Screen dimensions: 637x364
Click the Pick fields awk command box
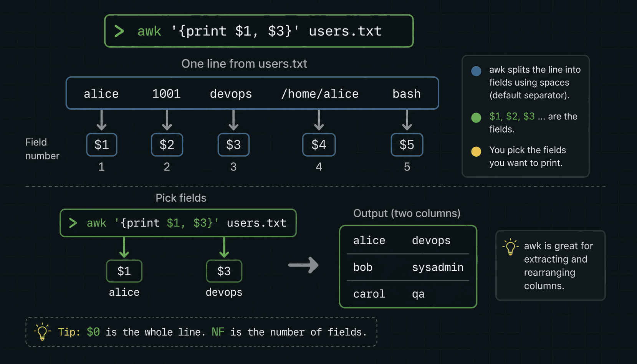pos(178,223)
